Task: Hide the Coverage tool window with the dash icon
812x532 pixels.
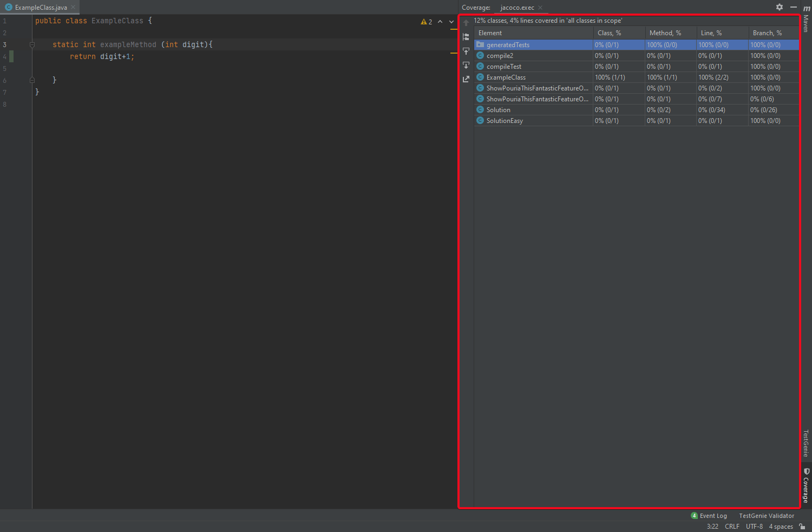Action: [x=794, y=7]
